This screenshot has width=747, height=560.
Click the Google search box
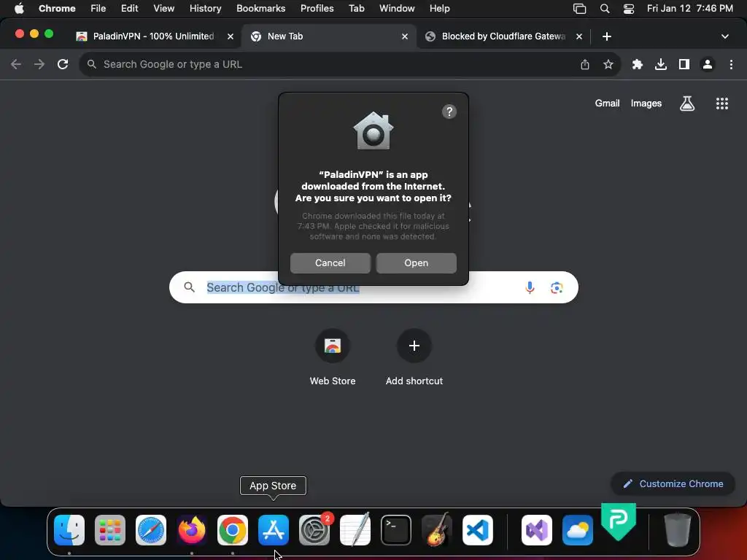(x=373, y=287)
